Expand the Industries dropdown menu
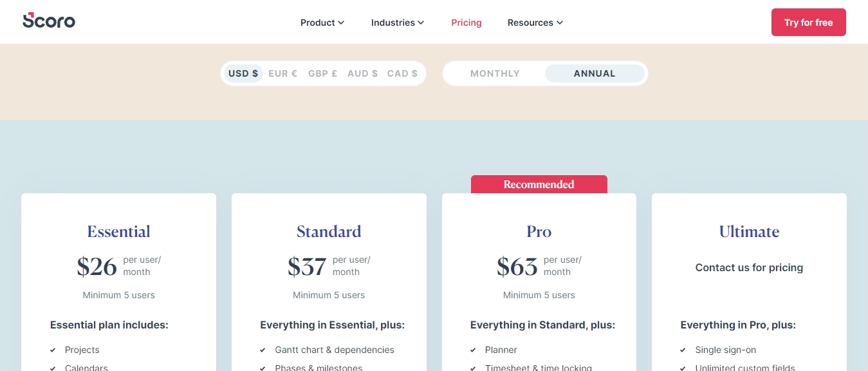The width and height of the screenshot is (868, 371). click(398, 23)
